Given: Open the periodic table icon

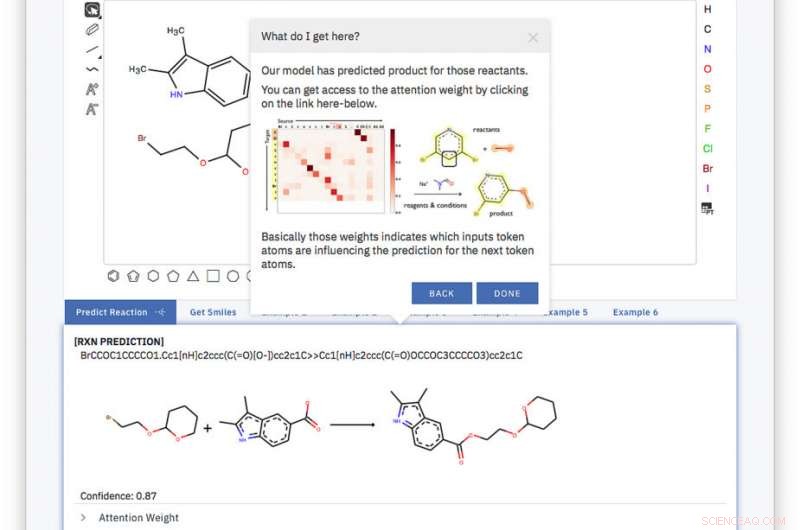Looking at the screenshot, I should tap(707, 208).
